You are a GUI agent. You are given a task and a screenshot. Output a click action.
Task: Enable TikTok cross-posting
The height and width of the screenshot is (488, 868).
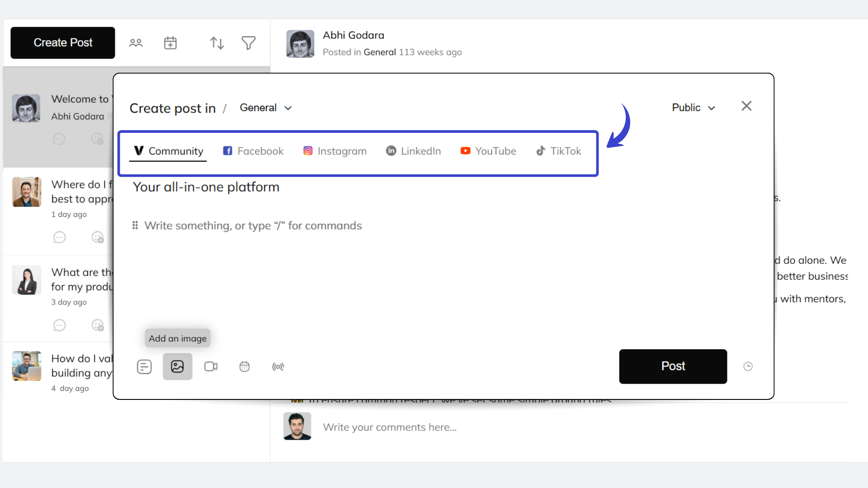point(558,151)
